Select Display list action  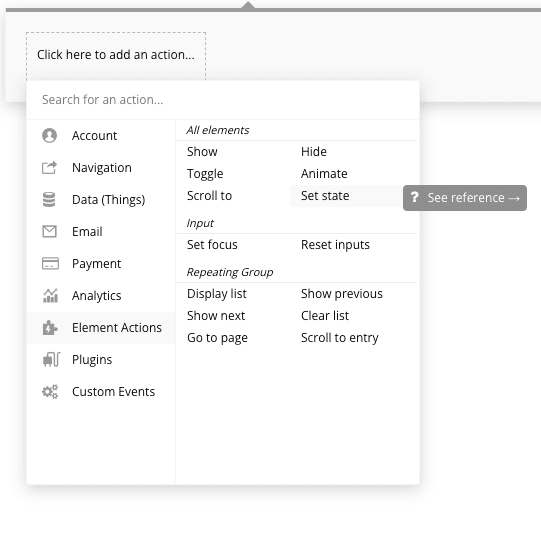tap(217, 294)
